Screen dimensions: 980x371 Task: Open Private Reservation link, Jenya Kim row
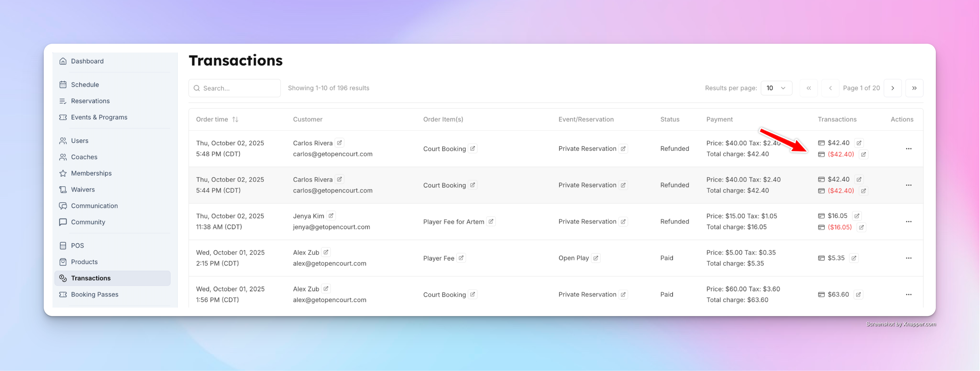tap(623, 221)
